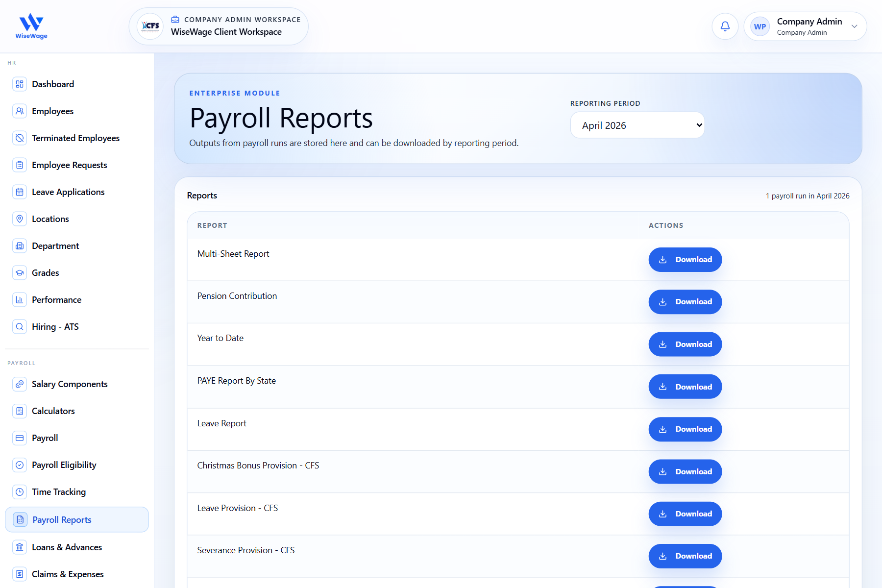Click the Dashboard sidebar icon
Image resolution: width=882 pixels, height=588 pixels.
click(20, 84)
